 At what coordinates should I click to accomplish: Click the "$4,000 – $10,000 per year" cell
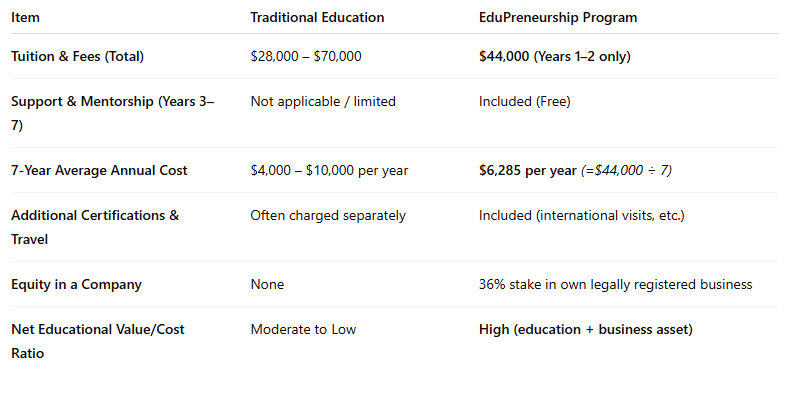click(x=329, y=170)
